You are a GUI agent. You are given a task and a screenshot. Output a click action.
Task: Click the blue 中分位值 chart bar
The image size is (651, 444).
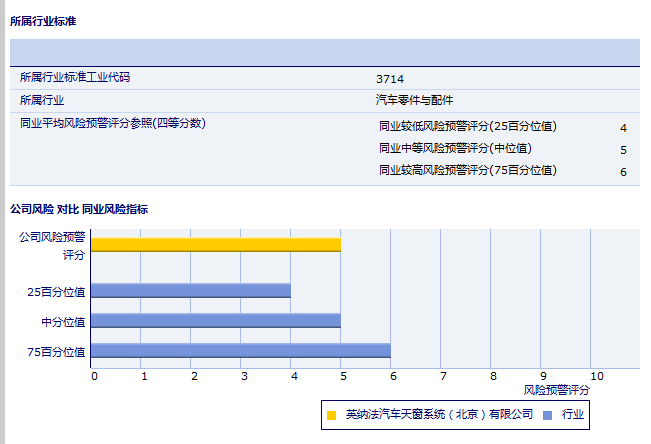click(215, 321)
